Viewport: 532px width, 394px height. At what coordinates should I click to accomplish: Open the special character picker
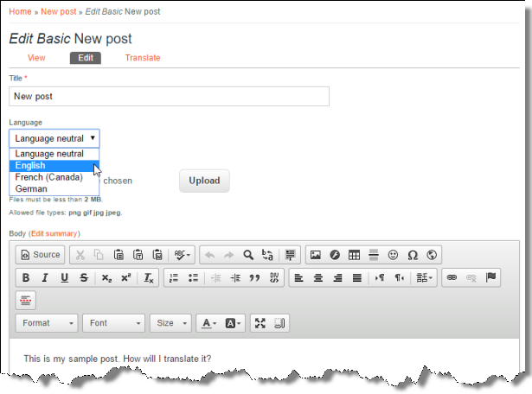pyautogui.click(x=412, y=255)
